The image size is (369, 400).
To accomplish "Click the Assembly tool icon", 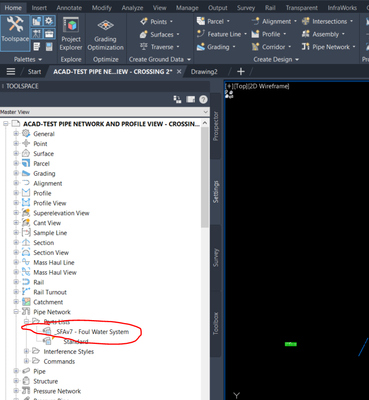I will pos(306,34).
